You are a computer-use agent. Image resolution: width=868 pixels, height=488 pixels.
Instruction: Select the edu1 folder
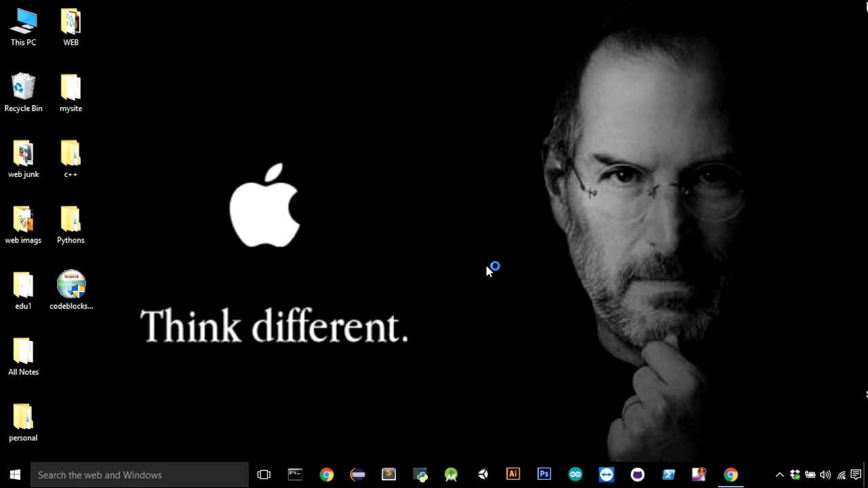(x=23, y=290)
